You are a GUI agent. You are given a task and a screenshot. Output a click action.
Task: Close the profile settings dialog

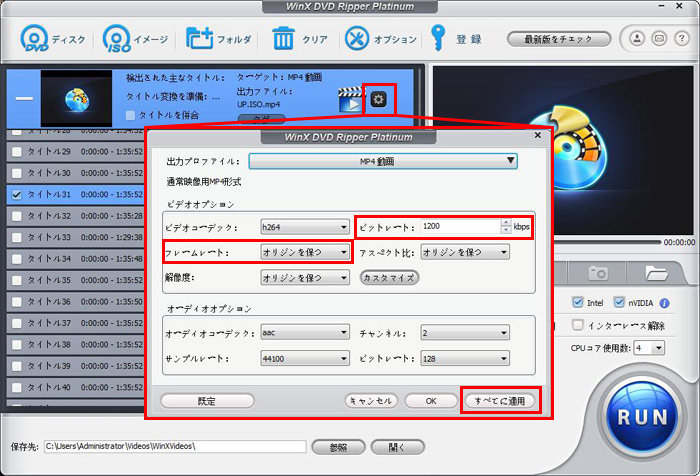coord(538,135)
